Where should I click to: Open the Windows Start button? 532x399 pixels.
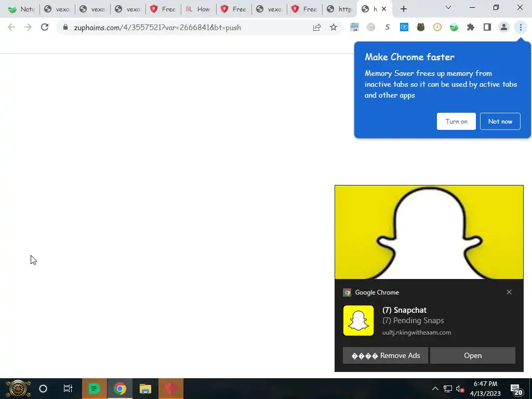(x=18, y=389)
